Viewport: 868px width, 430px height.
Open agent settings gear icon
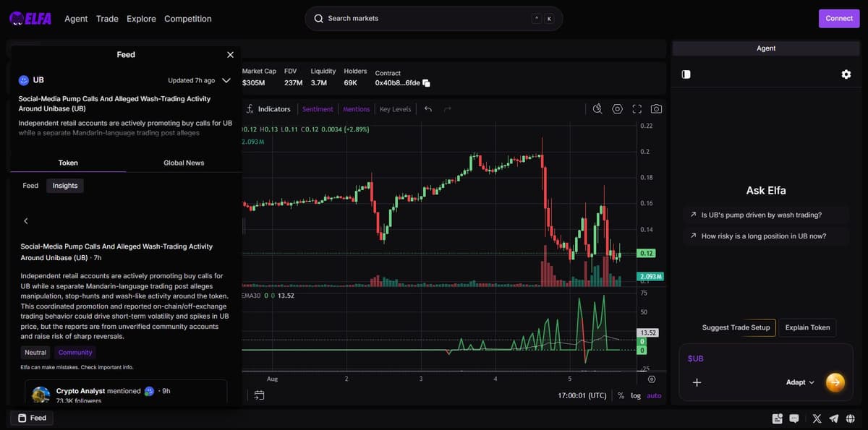(846, 74)
